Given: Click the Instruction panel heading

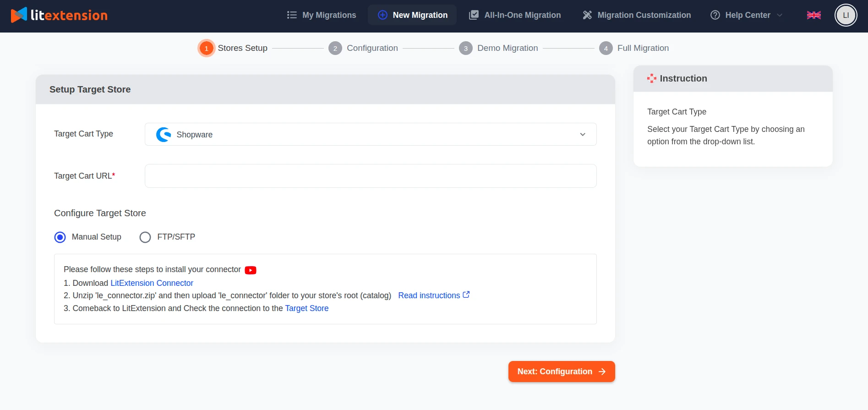Looking at the screenshot, I should pos(683,78).
